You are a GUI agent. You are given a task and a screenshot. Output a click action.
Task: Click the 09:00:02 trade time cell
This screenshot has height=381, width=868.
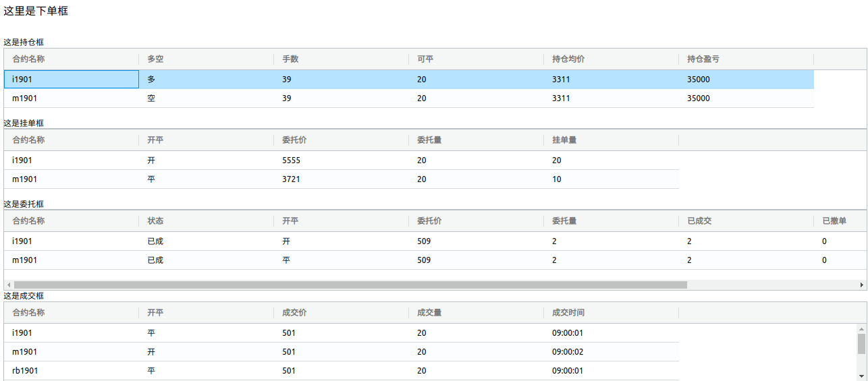(x=612, y=352)
